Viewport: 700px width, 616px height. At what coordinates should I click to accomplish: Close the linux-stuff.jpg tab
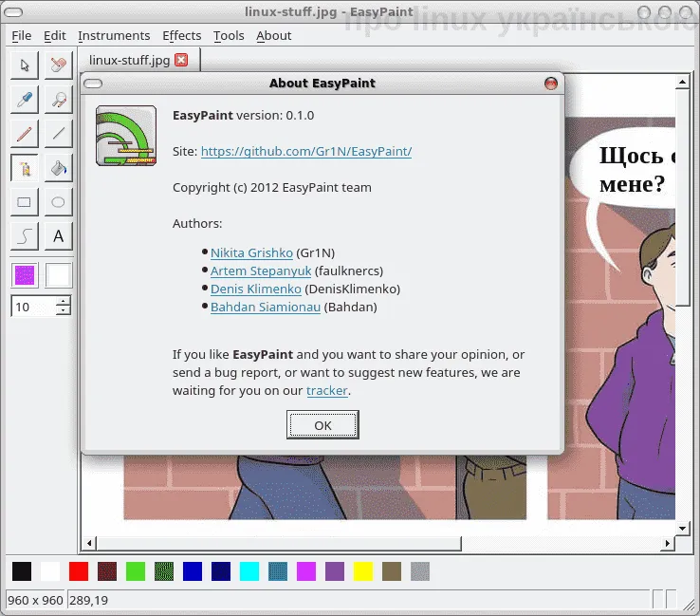(181, 60)
